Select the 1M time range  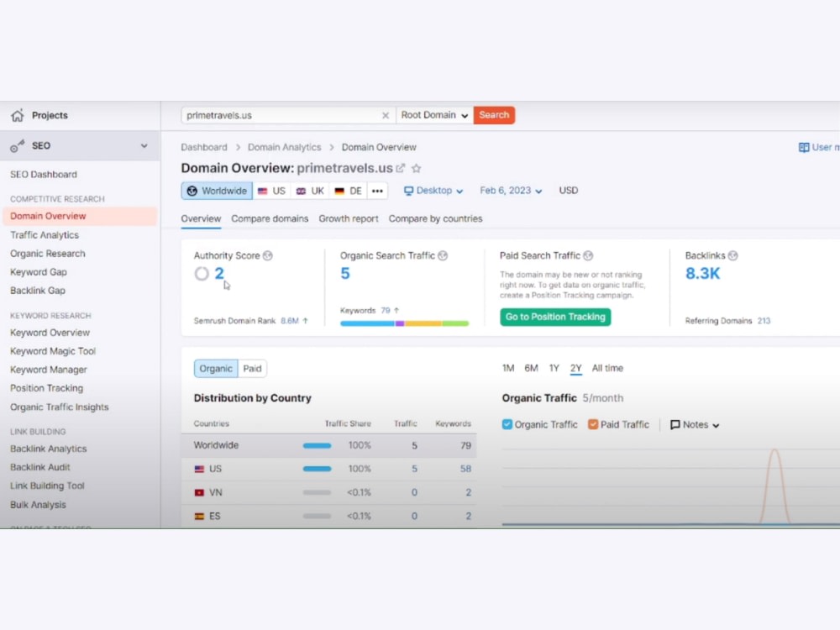(x=508, y=368)
